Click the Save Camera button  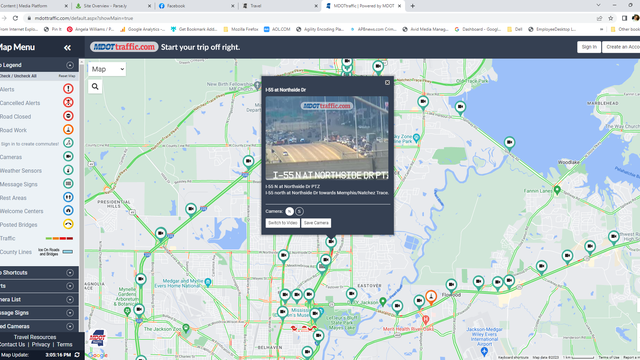point(316,223)
